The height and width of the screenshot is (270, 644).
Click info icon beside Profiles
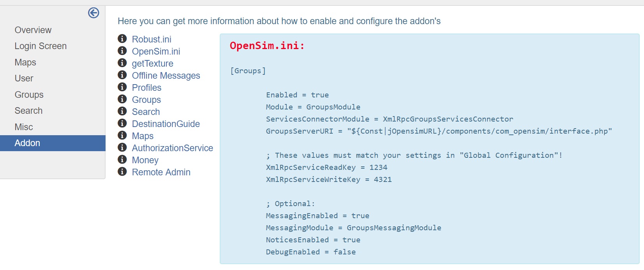click(x=122, y=87)
